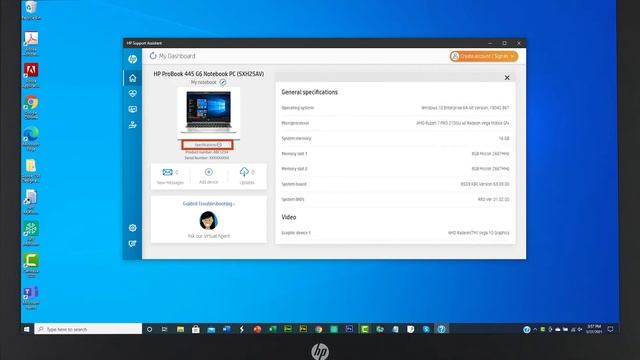
Task: Open Cortana circle on taskbar
Action: point(149,329)
